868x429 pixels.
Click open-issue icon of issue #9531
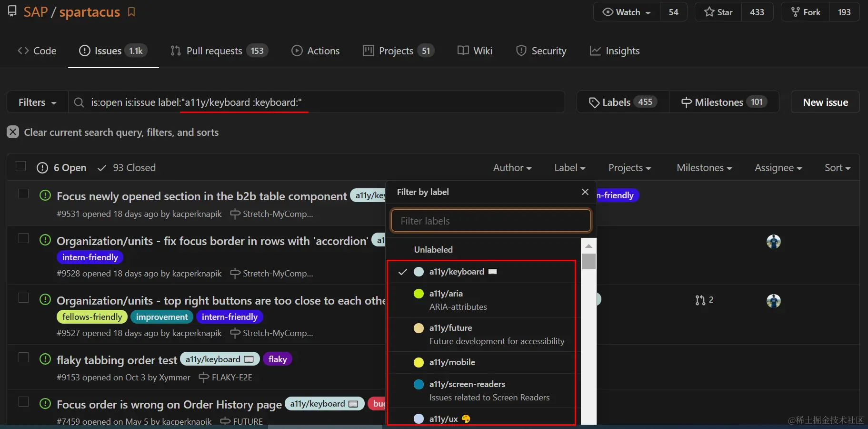tap(45, 195)
